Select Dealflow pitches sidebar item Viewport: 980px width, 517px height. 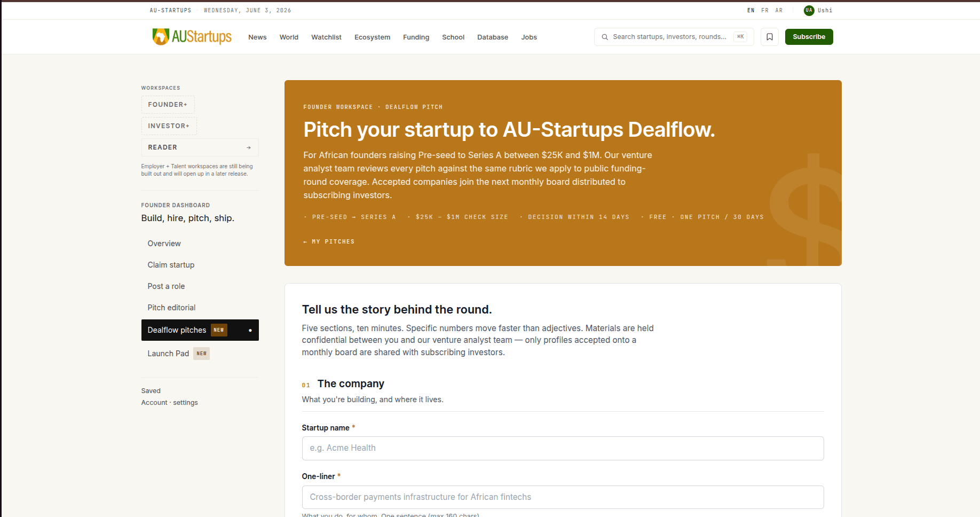pos(200,330)
